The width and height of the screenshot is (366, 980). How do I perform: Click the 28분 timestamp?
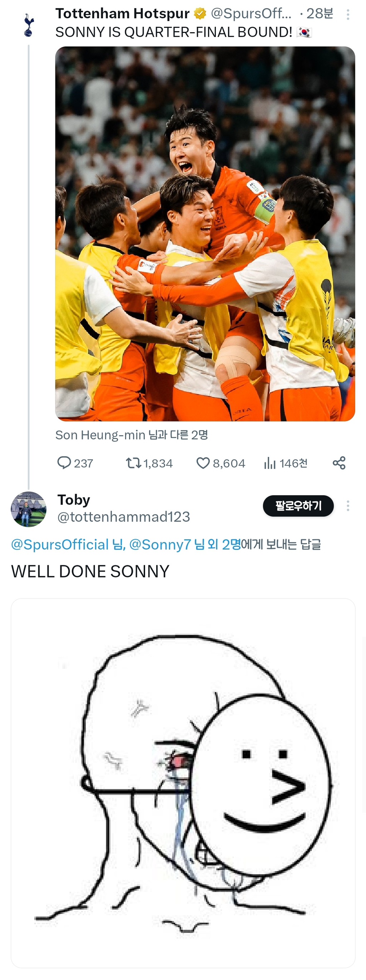click(x=320, y=14)
